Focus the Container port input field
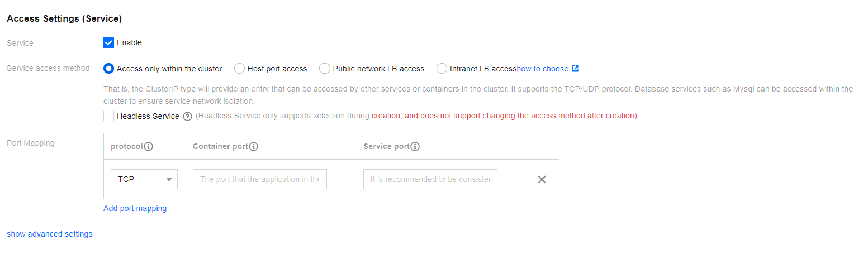Image resolution: width=868 pixels, height=259 pixels. pos(260,180)
